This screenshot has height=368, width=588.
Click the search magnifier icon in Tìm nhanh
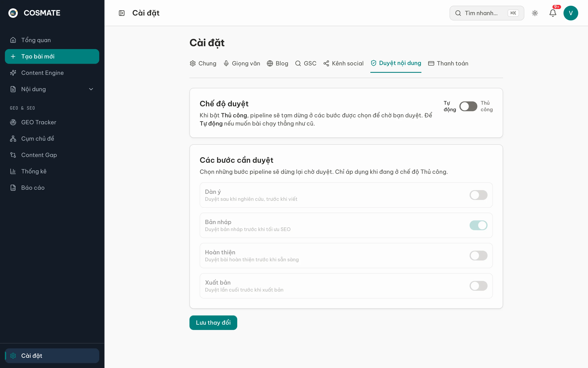pyautogui.click(x=458, y=13)
